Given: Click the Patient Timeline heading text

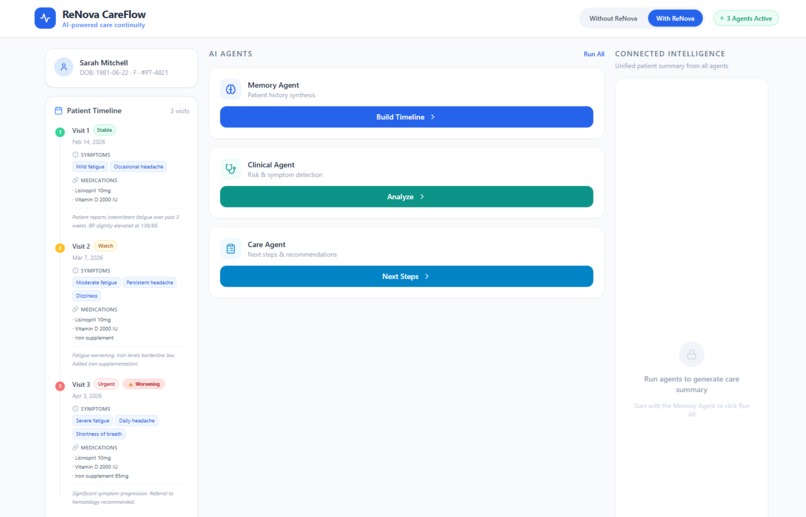Looking at the screenshot, I should (x=94, y=111).
